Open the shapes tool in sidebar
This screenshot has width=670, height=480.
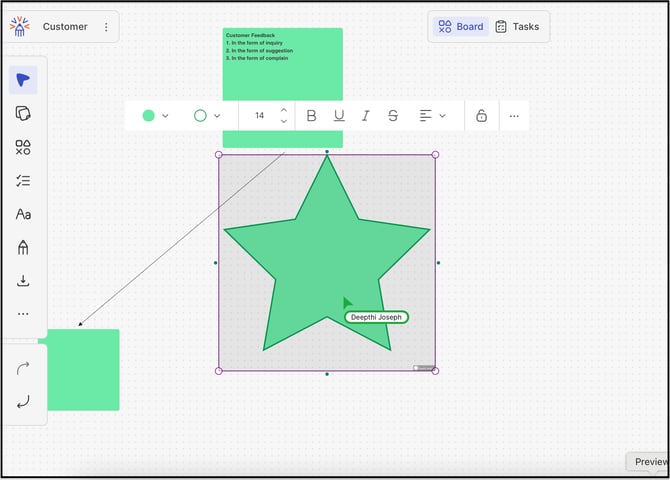point(23,147)
